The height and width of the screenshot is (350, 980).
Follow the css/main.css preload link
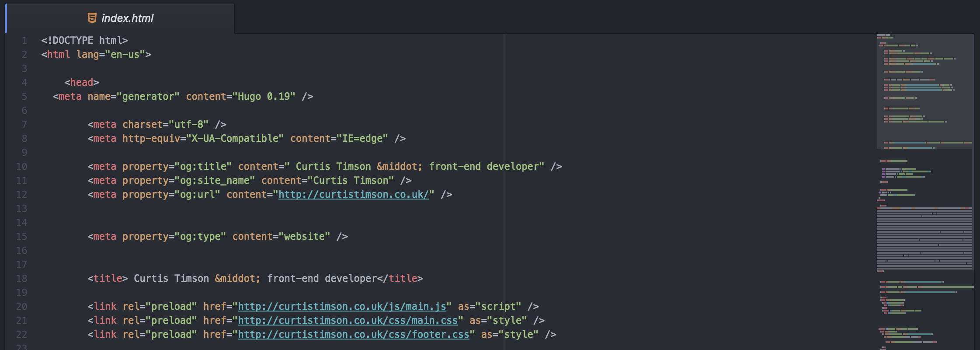click(348, 320)
